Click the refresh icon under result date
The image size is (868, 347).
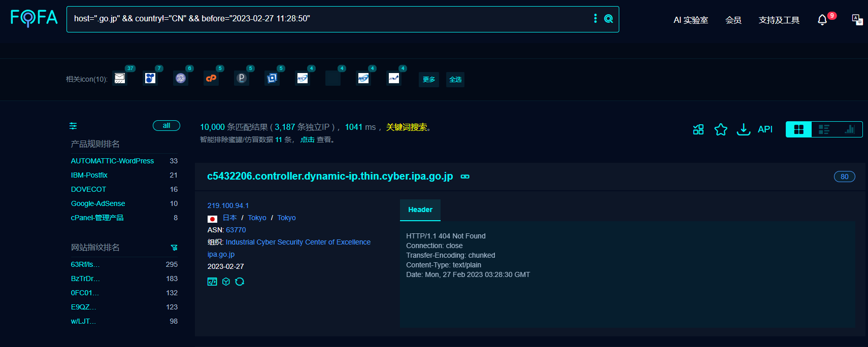[240, 282]
